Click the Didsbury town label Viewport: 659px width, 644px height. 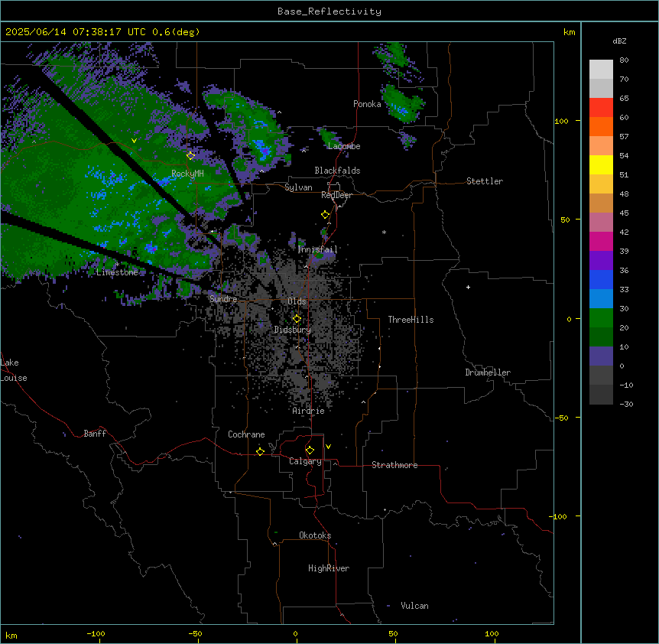click(292, 330)
